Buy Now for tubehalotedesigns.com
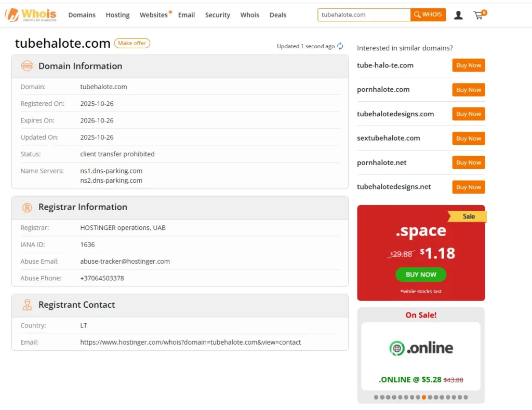Image resolution: width=532 pixels, height=410 pixels. pos(468,114)
